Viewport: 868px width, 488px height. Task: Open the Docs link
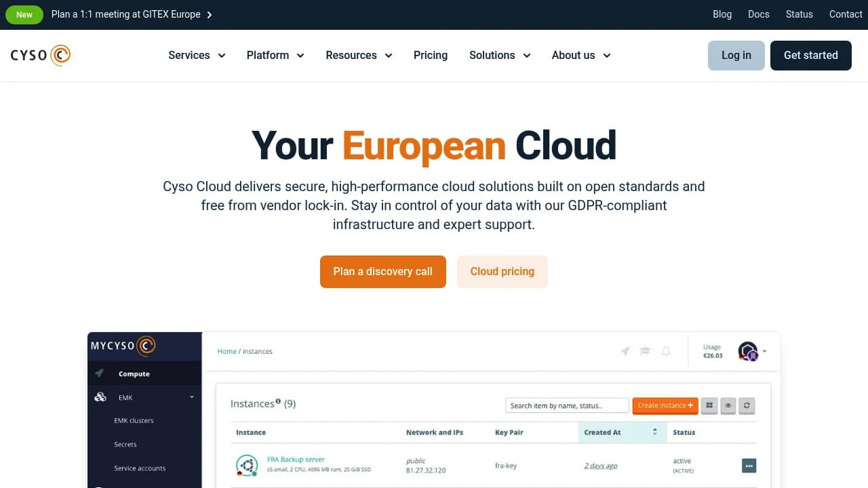pos(759,14)
